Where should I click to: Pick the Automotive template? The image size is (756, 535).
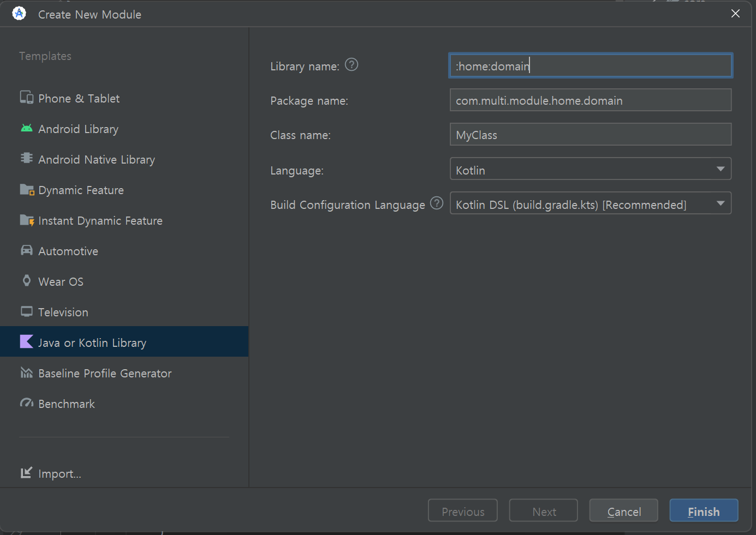(x=124, y=251)
